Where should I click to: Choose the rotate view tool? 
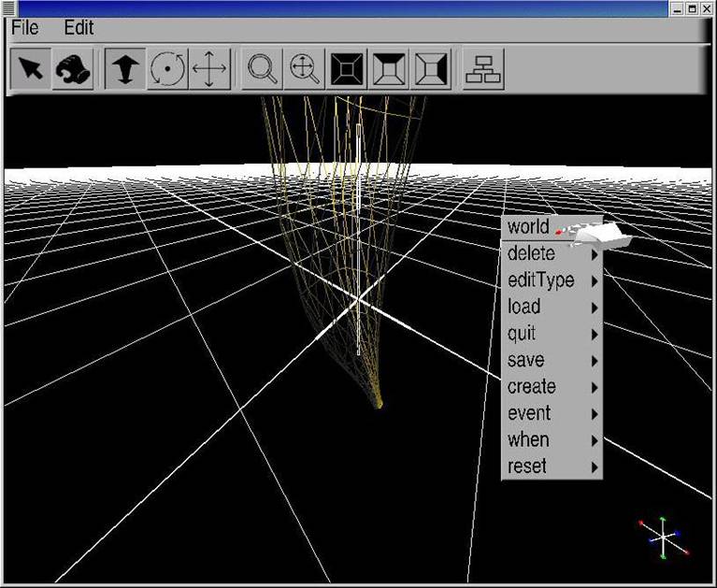[168, 68]
